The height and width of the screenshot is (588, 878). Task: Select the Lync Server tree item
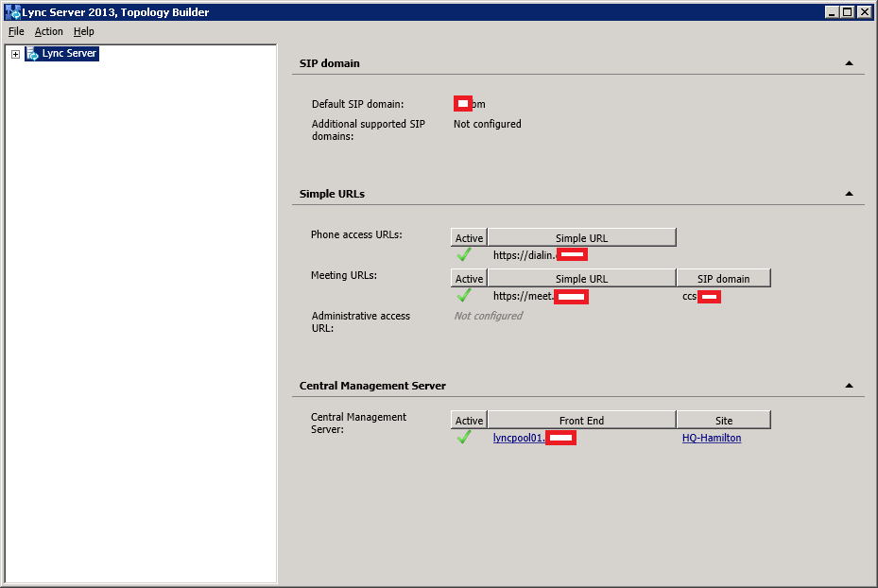[x=69, y=53]
